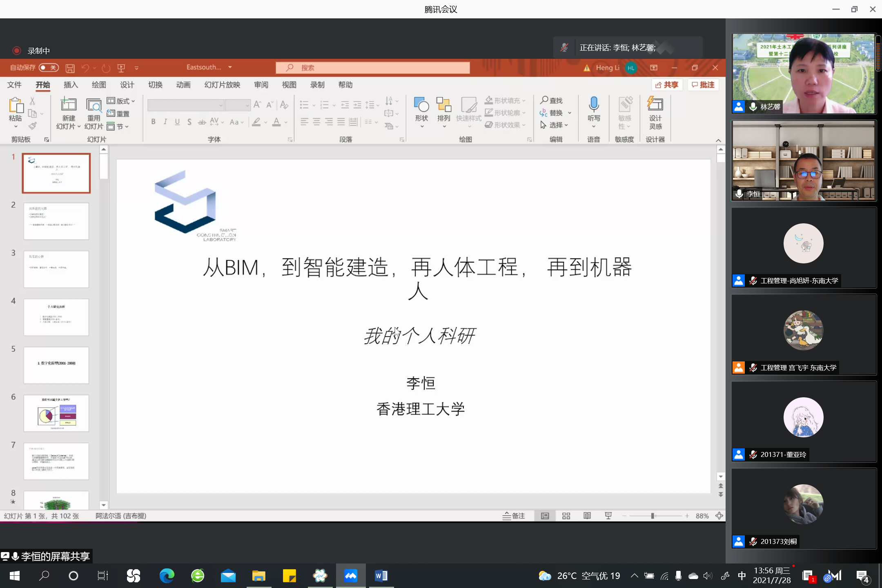Open reading view in status bar
The height and width of the screenshot is (588, 882).
click(x=587, y=516)
